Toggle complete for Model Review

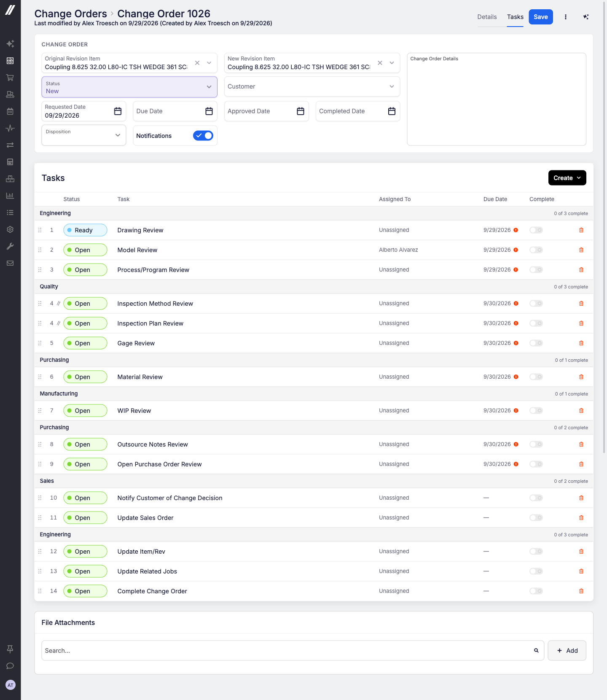pyautogui.click(x=536, y=250)
